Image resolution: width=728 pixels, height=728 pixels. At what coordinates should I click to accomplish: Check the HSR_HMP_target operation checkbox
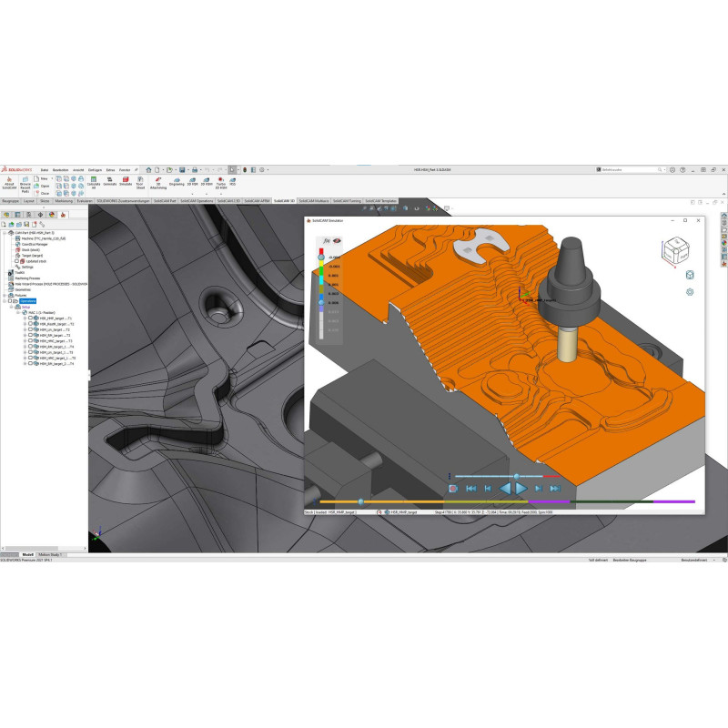(x=30, y=318)
